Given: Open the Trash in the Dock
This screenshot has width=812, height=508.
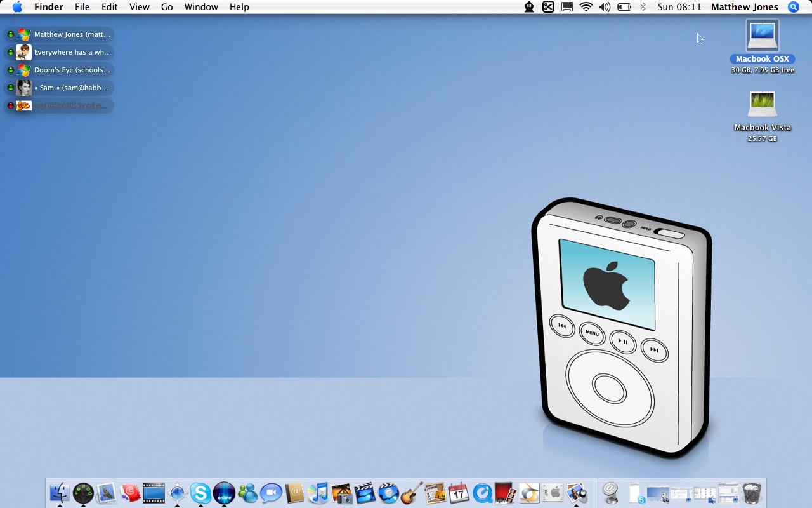Looking at the screenshot, I should [x=752, y=493].
